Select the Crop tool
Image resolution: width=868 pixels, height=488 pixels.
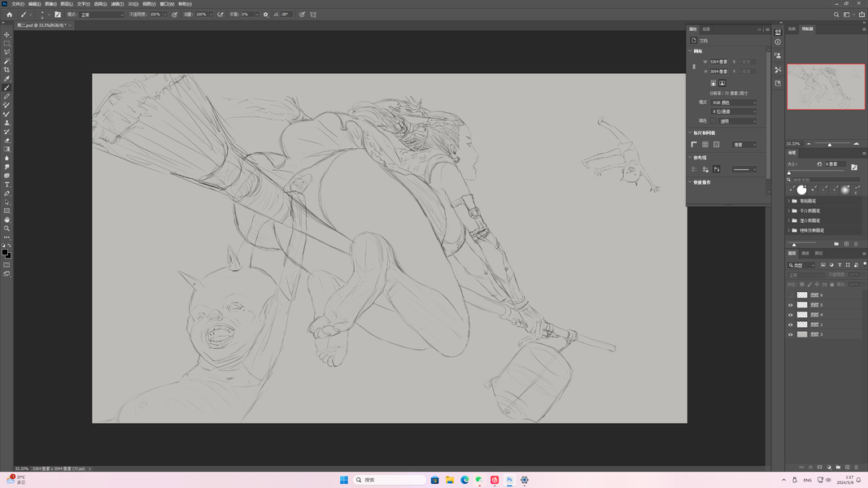tap(7, 70)
